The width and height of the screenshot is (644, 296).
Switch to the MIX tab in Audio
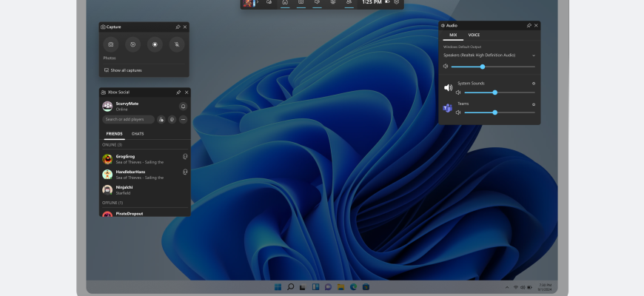point(453,36)
